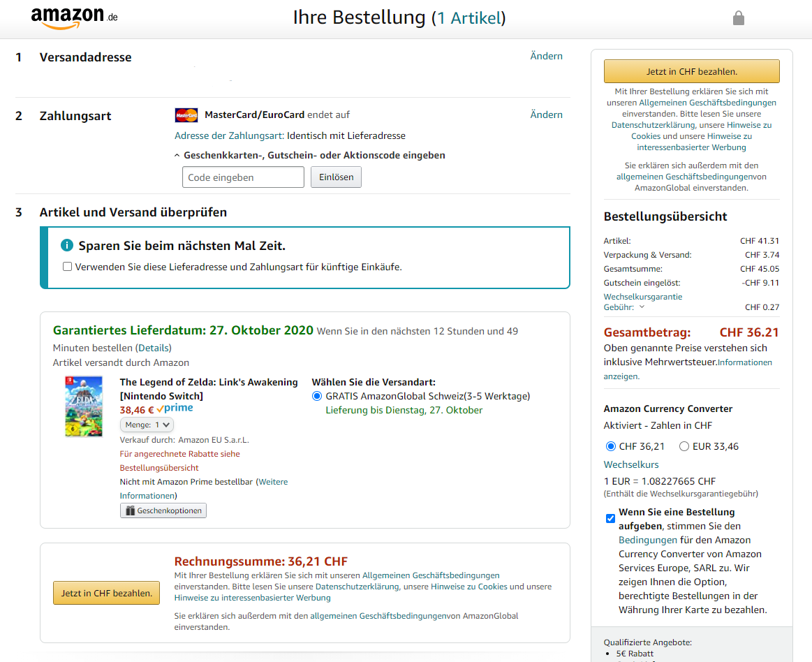This screenshot has height=662, width=812.
Task: Click the top Jetzt in CHF bezahlen button
Action: (x=691, y=71)
